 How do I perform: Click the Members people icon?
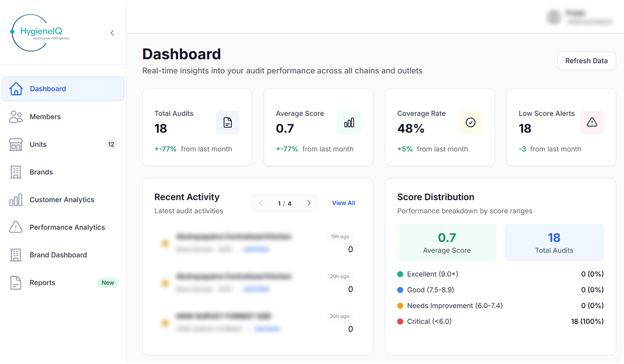(x=16, y=117)
